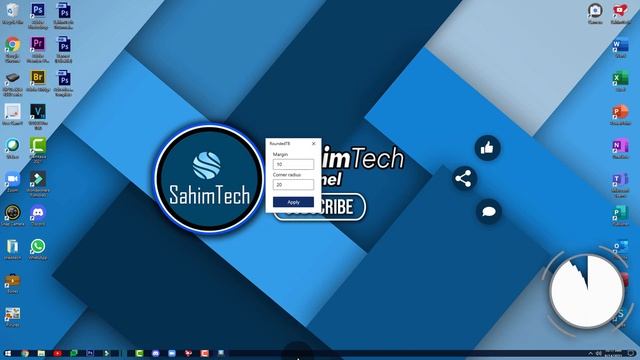Open Snap Camera desktop shortcut
Image resolution: width=640 pixels, height=360 pixels.
click(12, 215)
